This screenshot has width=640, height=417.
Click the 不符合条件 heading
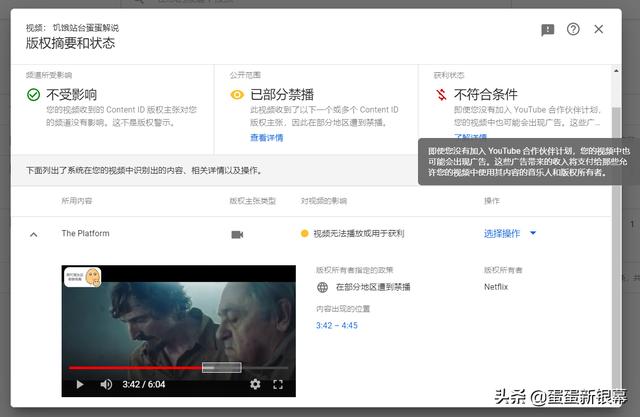pyautogui.click(x=486, y=95)
